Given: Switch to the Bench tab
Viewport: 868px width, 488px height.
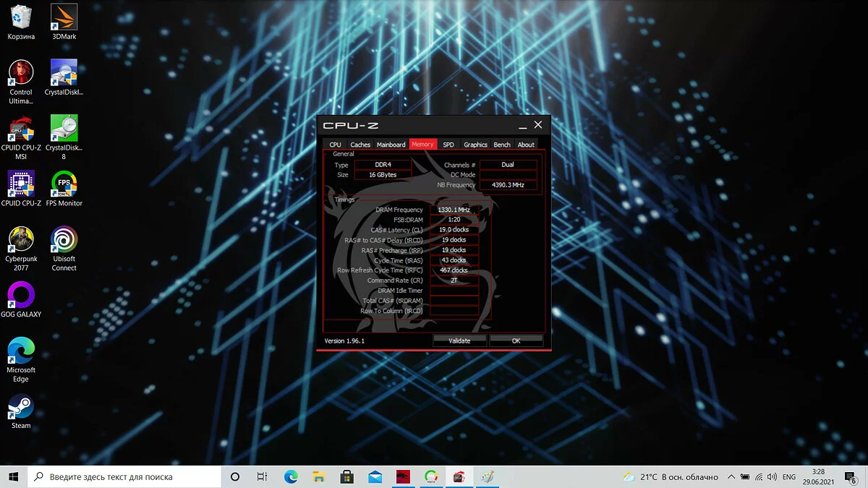Looking at the screenshot, I should (x=502, y=145).
